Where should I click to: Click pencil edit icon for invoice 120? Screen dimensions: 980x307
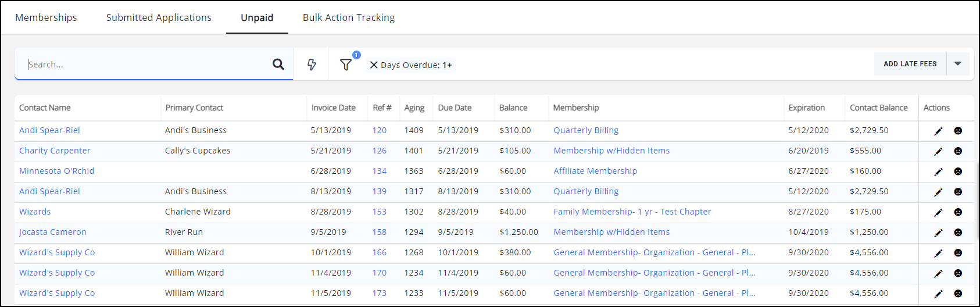pyautogui.click(x=938, y=131)
